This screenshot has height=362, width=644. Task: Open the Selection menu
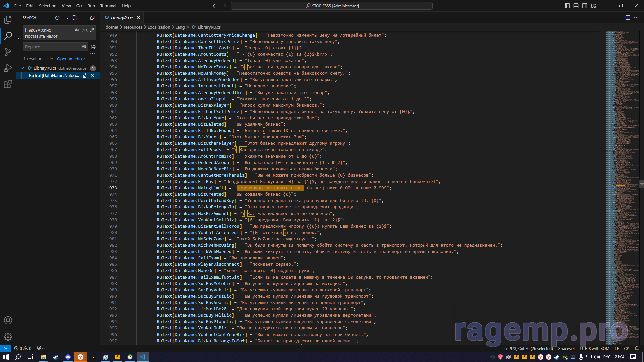tap(47, 6)
